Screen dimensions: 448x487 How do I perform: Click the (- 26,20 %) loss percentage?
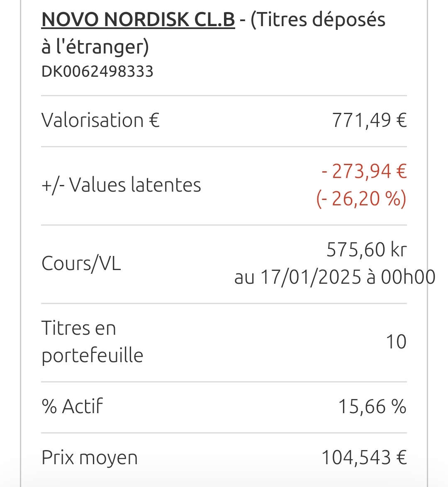click(x=361, y=198)
